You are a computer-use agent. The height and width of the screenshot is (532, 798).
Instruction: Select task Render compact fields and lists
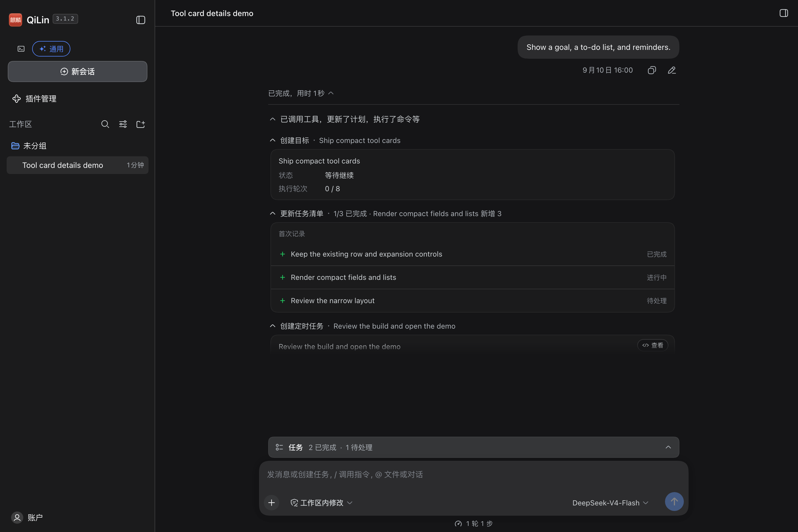473,278
